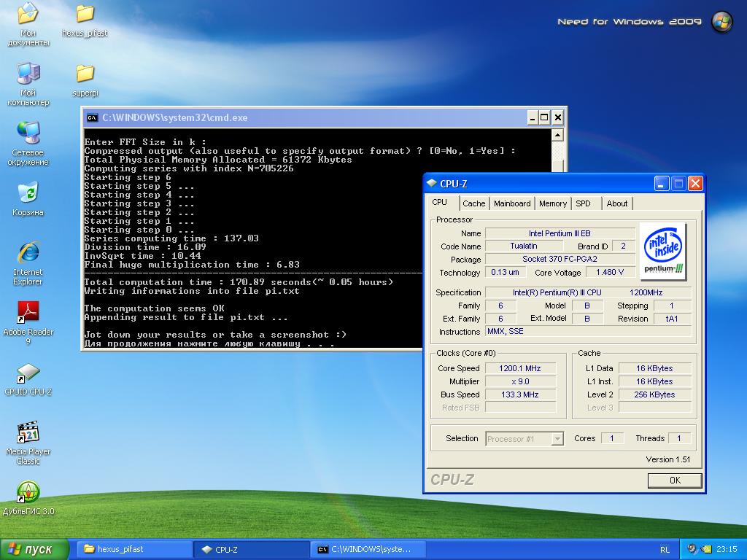
Task: Click the Total computation time line in cmd
Action: (x=239, y=282)
